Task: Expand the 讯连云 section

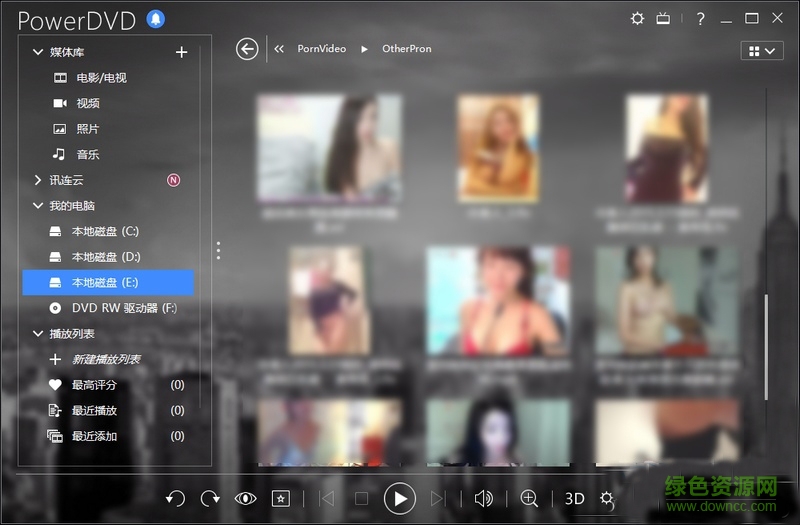Action: click(38, 181)
